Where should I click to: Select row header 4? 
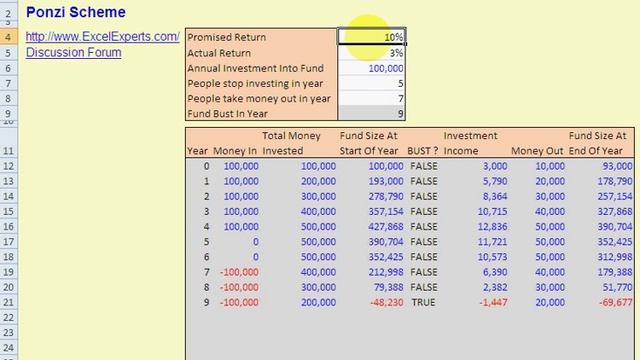[x=8, y=37]
